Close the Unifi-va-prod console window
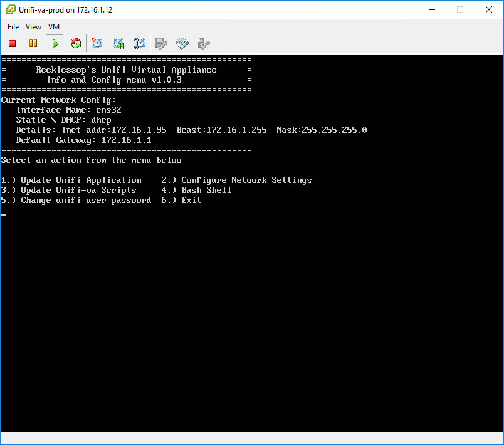Screen dimensions: 504x445 click(489, 9)
